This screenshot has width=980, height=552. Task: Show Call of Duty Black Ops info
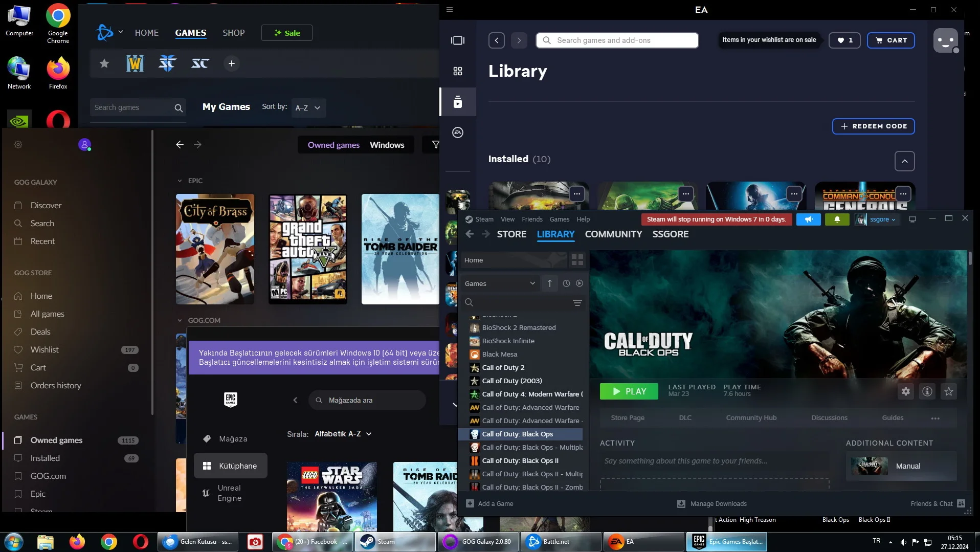927,391
